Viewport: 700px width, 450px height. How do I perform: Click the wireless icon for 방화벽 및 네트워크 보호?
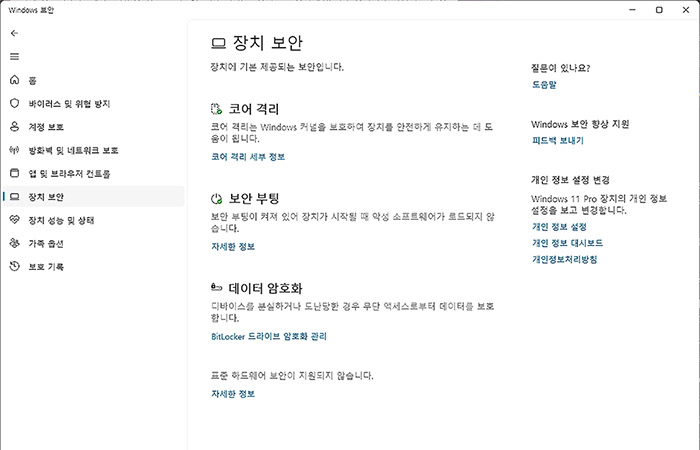point(14,150)
